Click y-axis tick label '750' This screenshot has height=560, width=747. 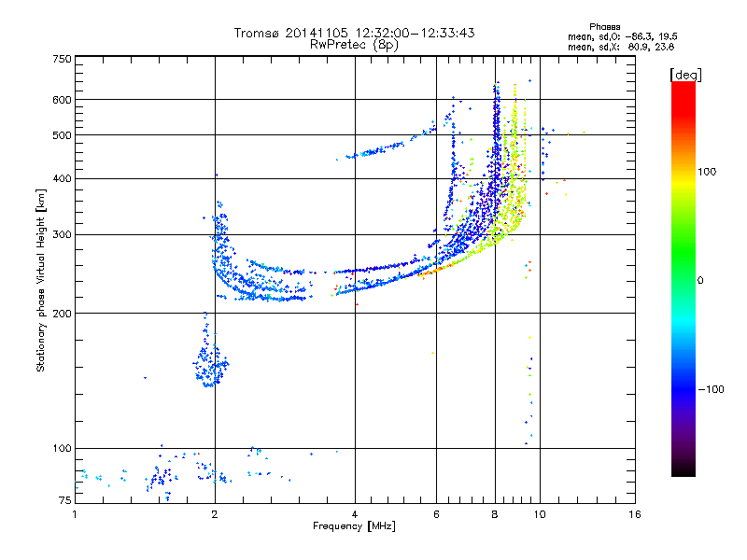tap(62, 59)
